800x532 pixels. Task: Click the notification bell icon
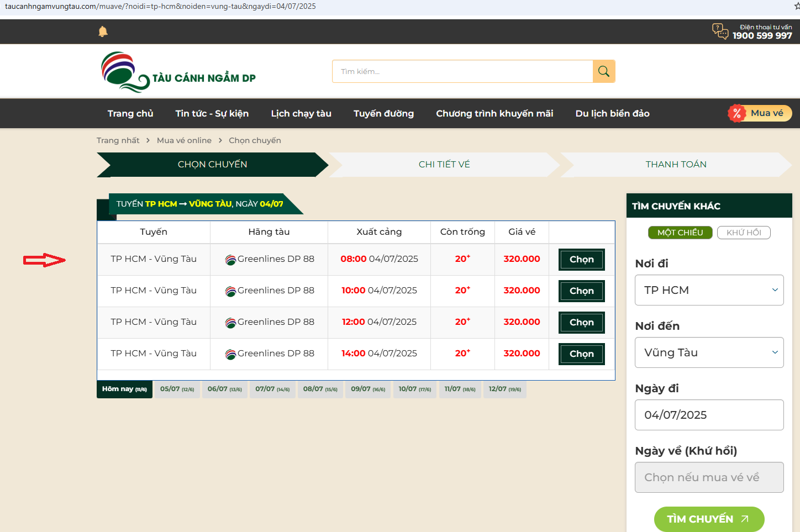(103, 31)
